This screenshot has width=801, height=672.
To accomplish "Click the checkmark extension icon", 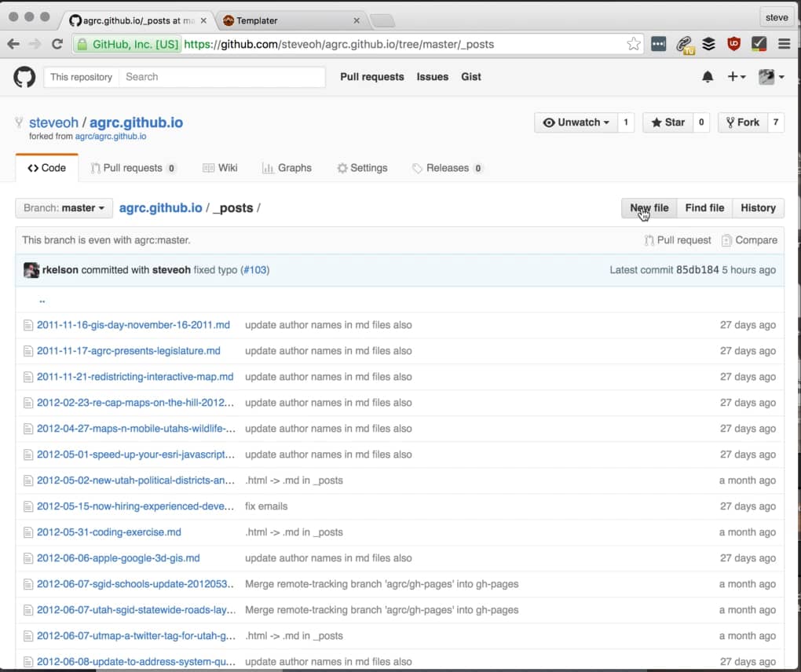I will (x=759, y=45).
